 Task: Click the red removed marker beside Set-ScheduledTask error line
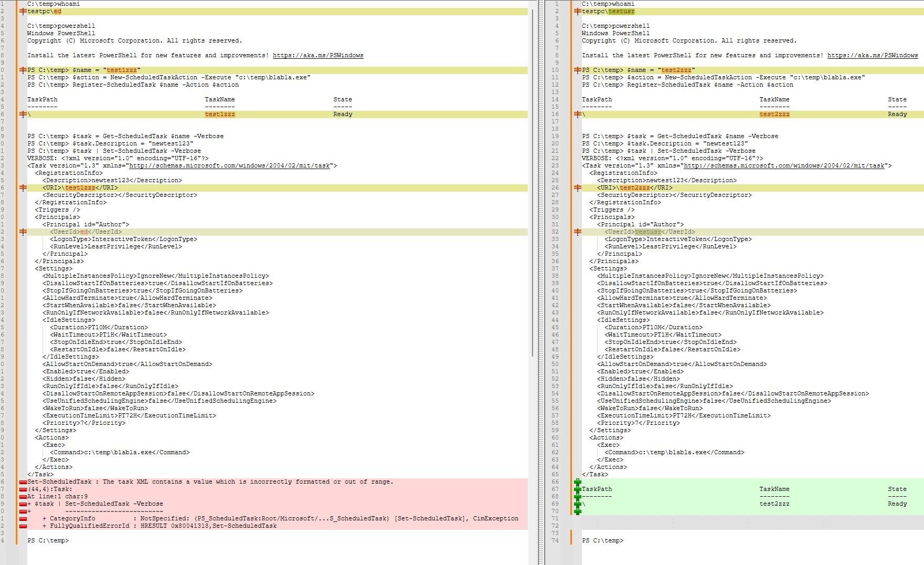coord(23,482)
